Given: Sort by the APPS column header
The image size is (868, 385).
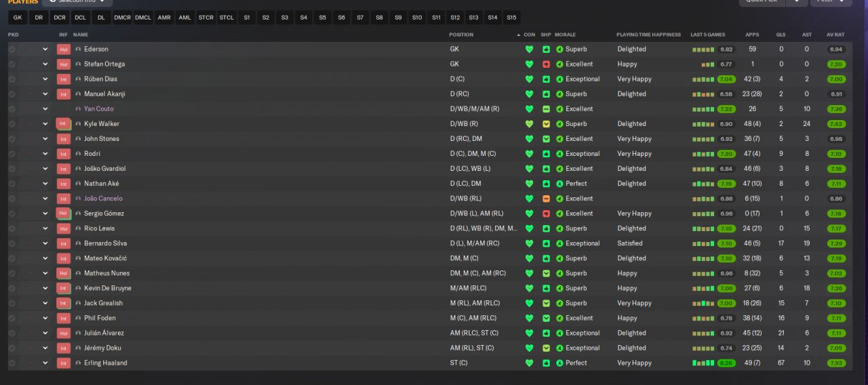Looking at the screenshot, I should (752, 35).
